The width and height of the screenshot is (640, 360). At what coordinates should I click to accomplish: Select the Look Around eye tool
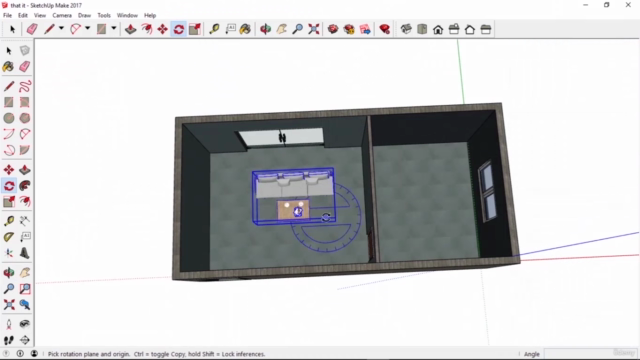point(24,324)
